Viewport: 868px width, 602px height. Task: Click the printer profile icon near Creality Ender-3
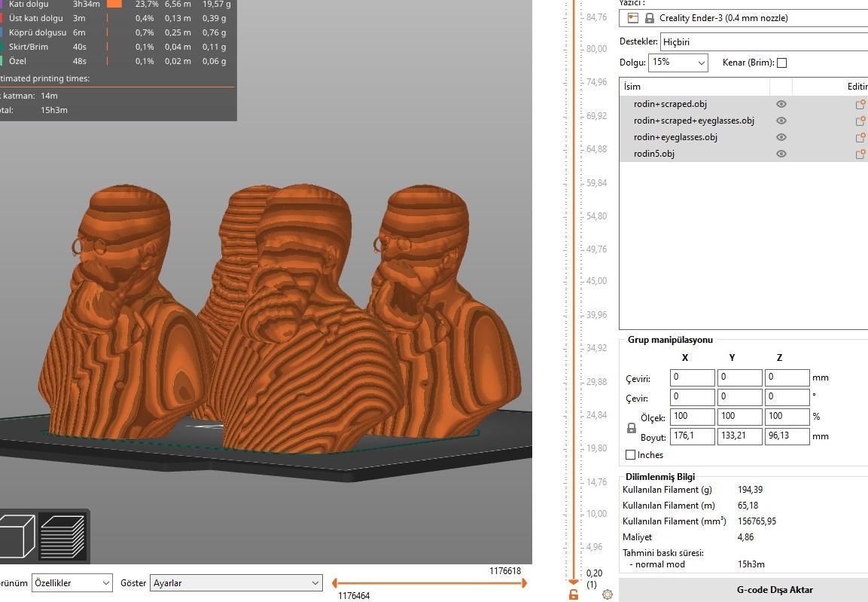point(633,17)
